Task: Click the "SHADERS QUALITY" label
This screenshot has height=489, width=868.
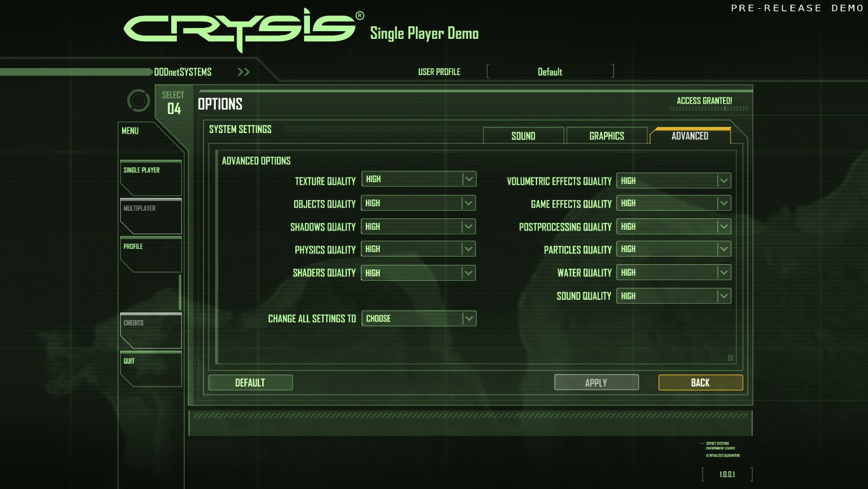Action: coord(325,273)
